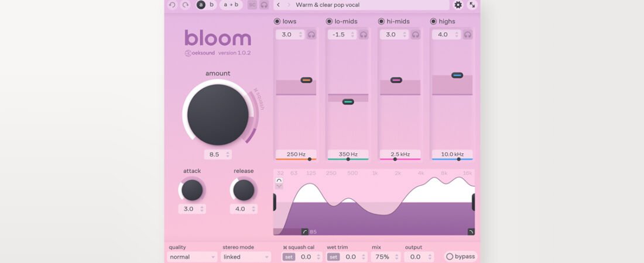This screenshot has height=263, width=644.
Task: Toggle the lo-mids band enable
Action: (329, 22)
